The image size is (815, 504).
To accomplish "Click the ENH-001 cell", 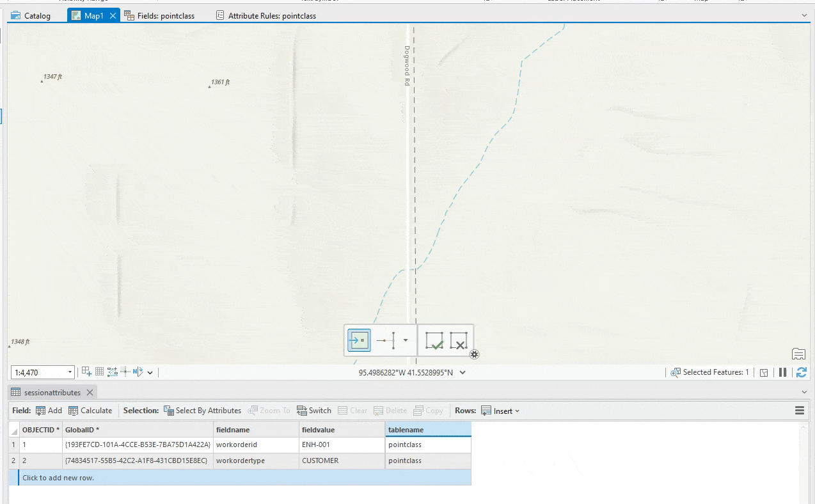I will pos(342,445).
